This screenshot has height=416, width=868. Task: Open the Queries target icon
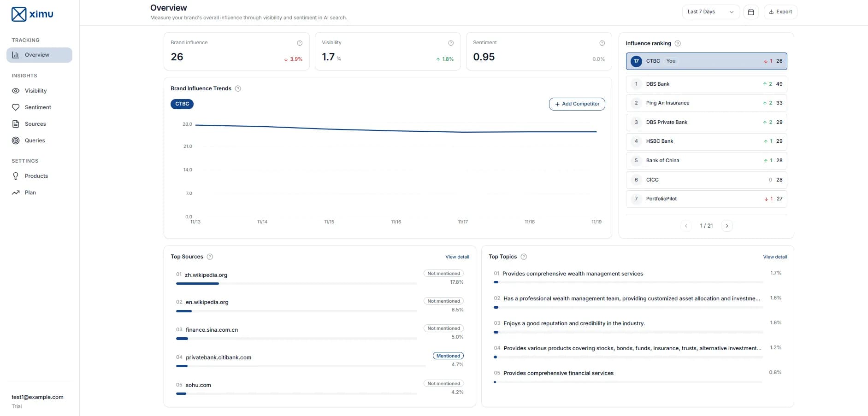click(x=16, y=141)
